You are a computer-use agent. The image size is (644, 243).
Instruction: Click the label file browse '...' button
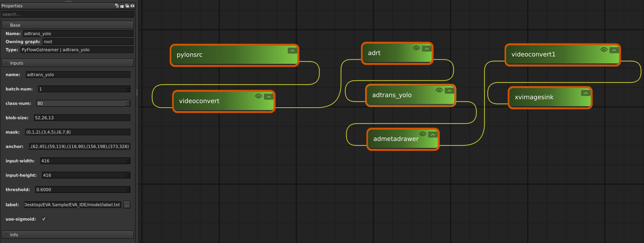pyautogui.click(x=127, y=205)
